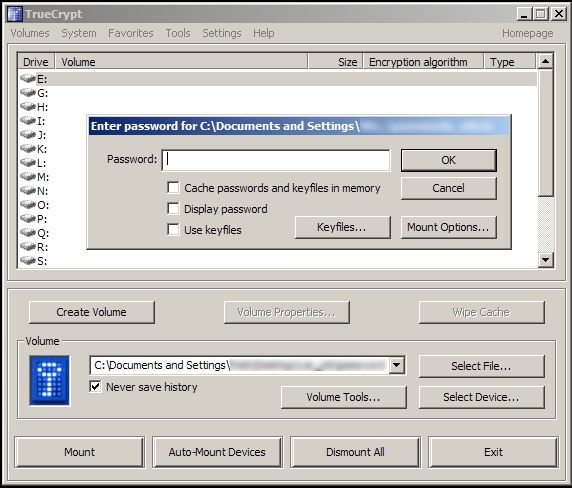
Task: Click the E: drive icon
Action: [x=28, y=78]
